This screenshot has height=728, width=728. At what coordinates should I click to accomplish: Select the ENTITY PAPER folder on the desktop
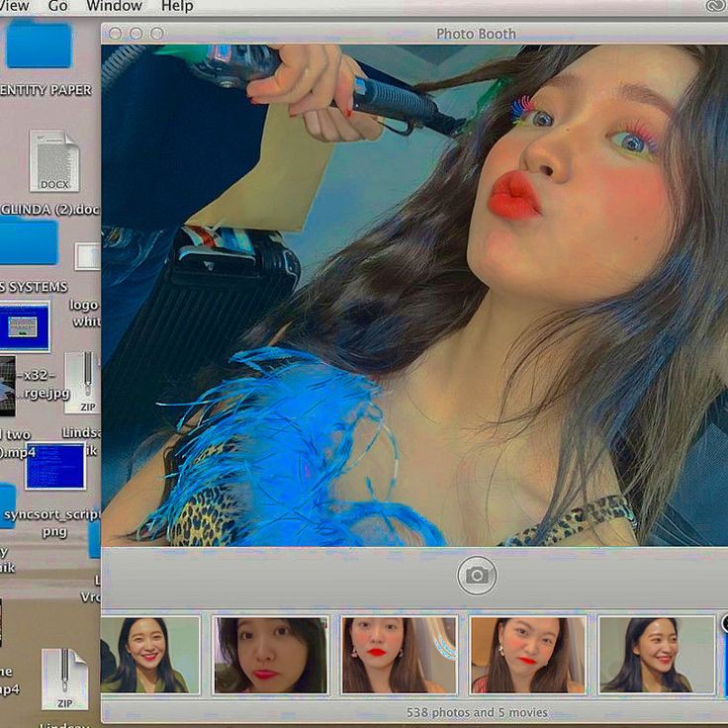38,45
